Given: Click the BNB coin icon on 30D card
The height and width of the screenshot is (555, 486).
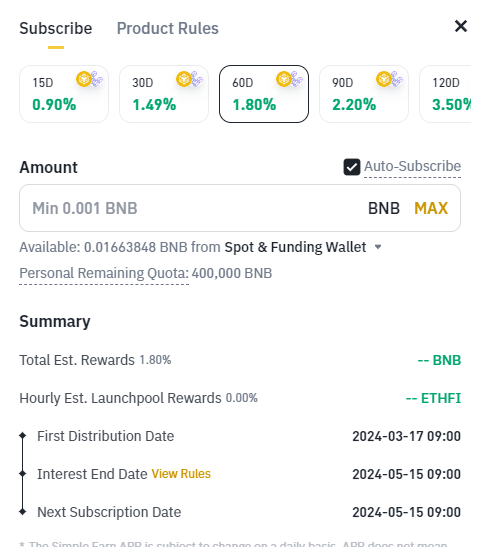Looking at the screenshot, I should 184,79.
